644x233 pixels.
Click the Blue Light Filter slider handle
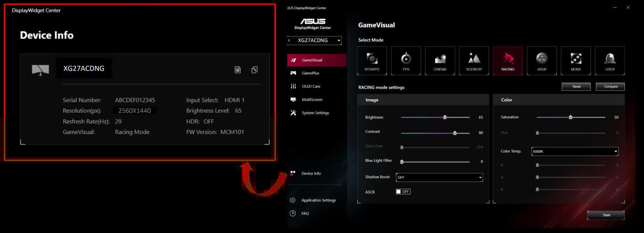click(402, 161)
